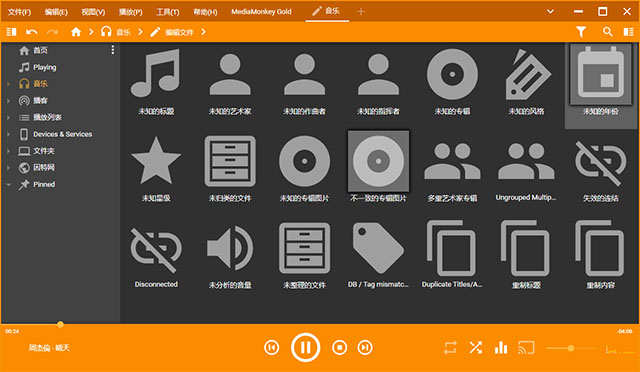Click the equalizer bars icon

[x=501, y=347]
